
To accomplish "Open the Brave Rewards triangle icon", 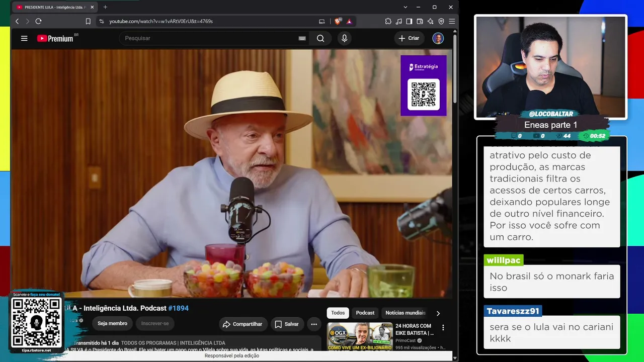I will (349, 21).
